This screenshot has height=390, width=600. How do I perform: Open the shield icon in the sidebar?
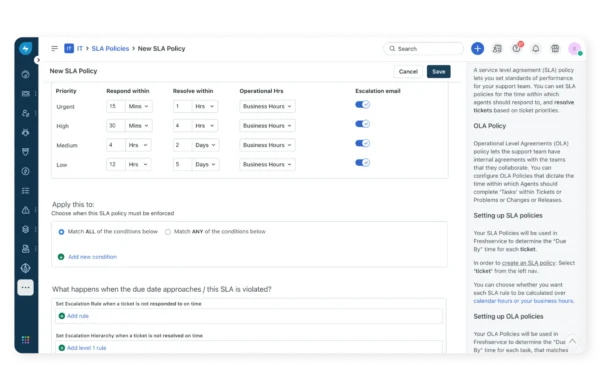coord(26,152)
